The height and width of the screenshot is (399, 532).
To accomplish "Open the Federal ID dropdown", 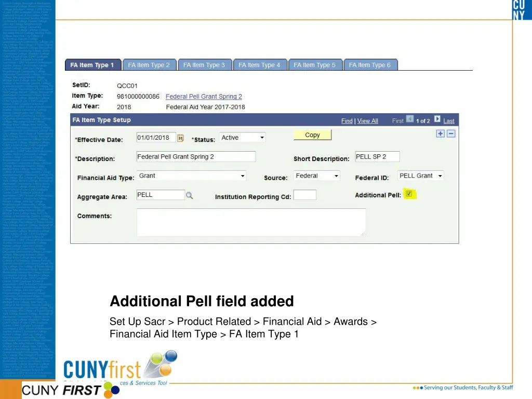I will (x=420, y=176).
